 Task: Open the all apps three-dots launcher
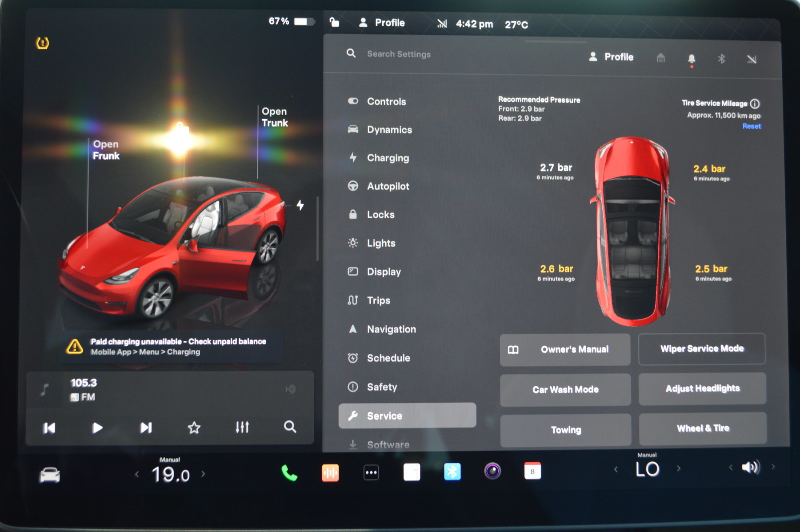click(x=371, y=472)
